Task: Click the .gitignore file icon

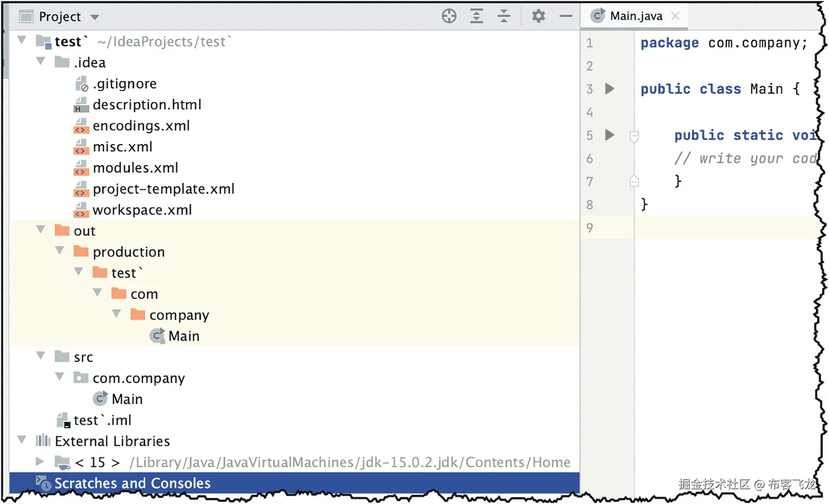Action: point(81,84)
